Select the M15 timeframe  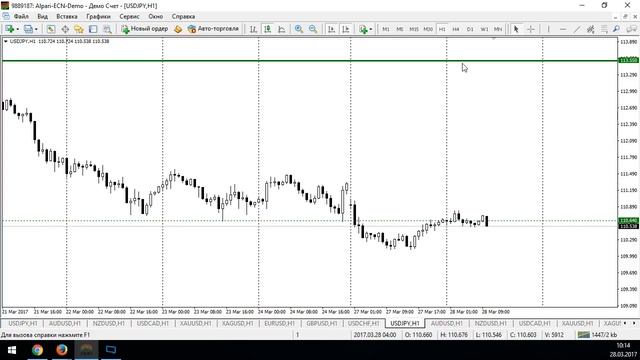coord(414,29)
